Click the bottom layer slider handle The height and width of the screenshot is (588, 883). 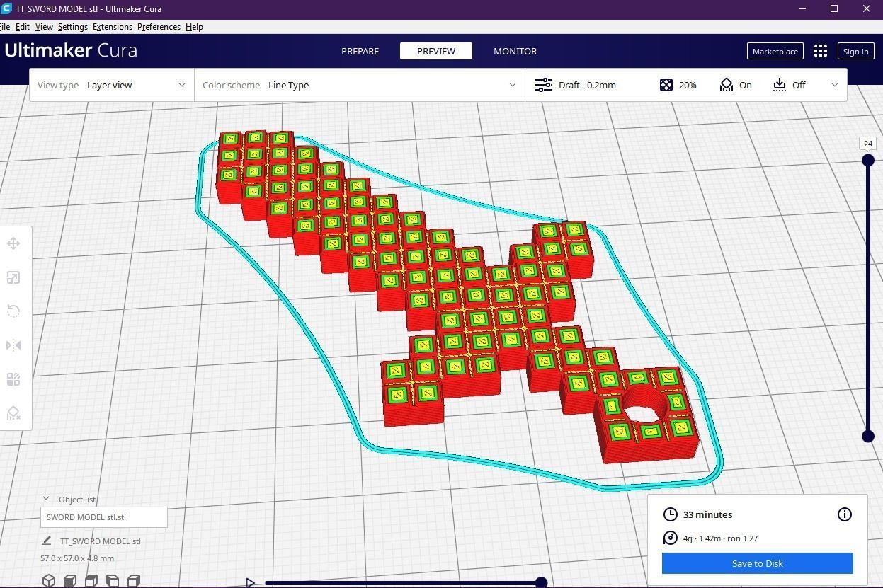pos(867,436)
